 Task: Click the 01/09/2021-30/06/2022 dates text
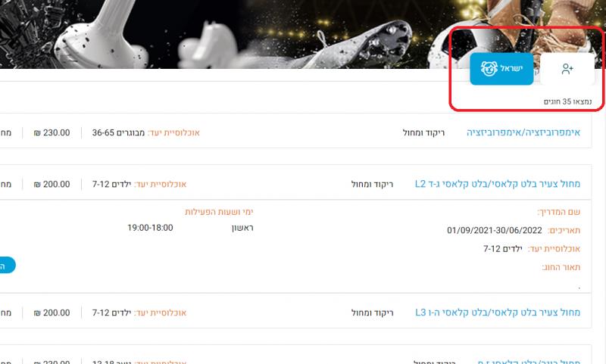[x=495, y=231]
